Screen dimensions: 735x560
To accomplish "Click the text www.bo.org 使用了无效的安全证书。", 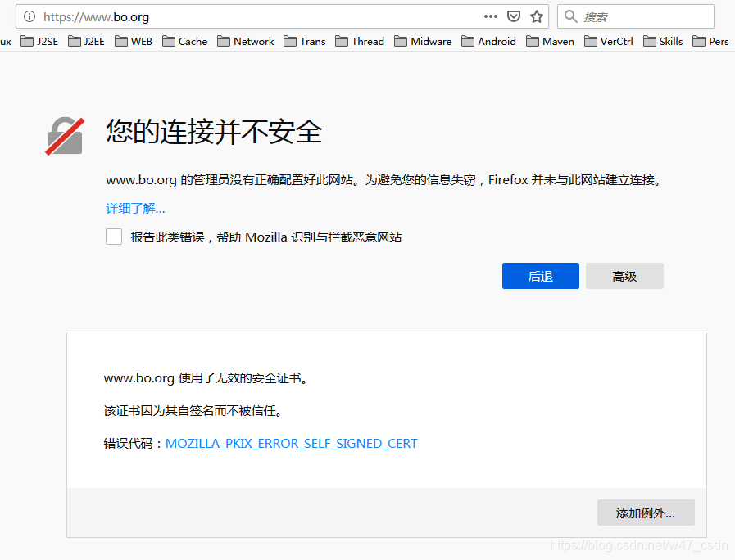I will (x=206, y=378).
